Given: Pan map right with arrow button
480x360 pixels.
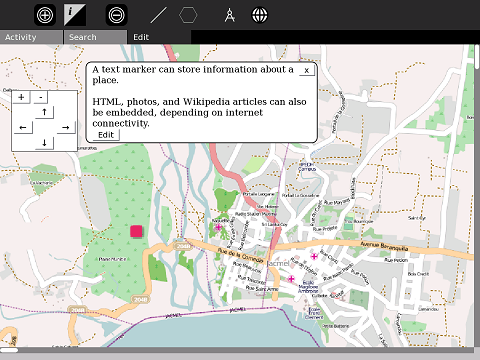Looking at the screenshot, I should click(66, 127).
